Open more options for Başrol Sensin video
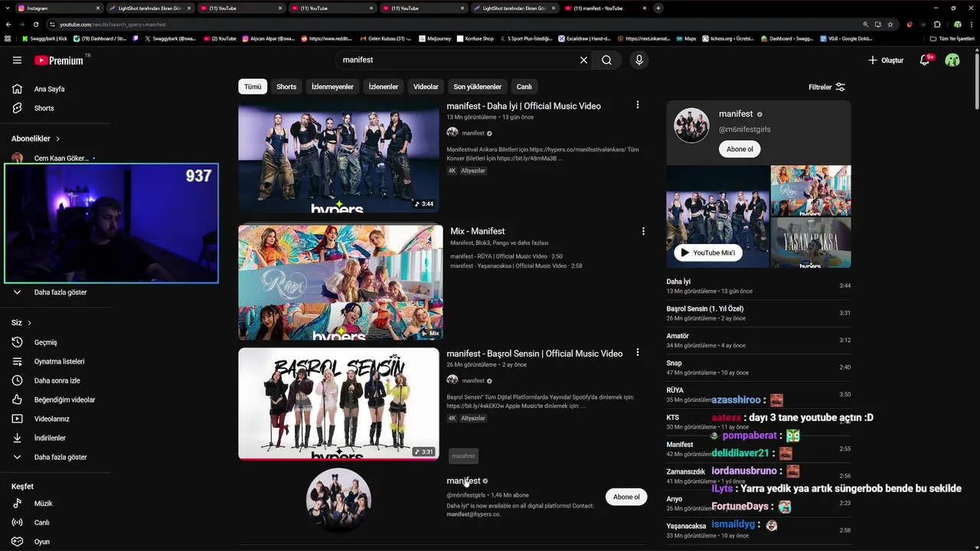 click(x=637, y=353)
